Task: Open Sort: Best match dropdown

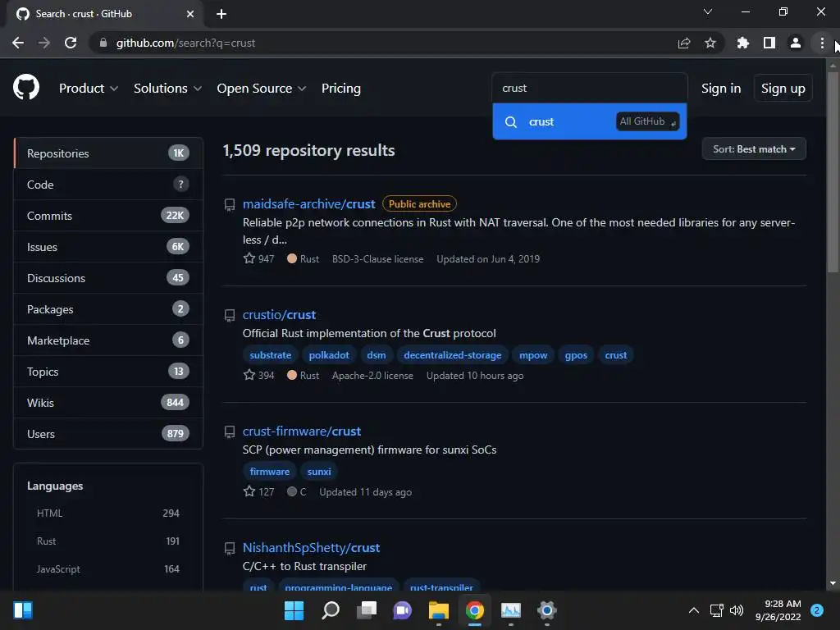Action: point(754,149)
